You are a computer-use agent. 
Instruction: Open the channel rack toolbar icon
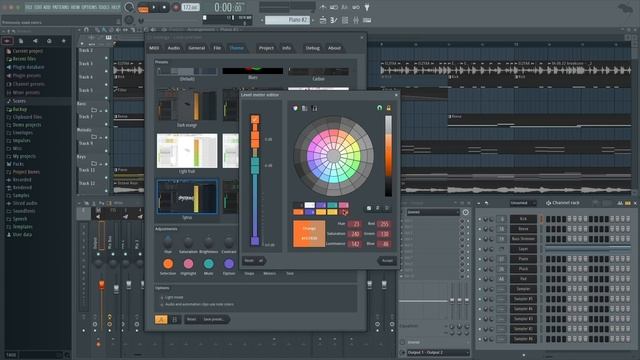345,20
